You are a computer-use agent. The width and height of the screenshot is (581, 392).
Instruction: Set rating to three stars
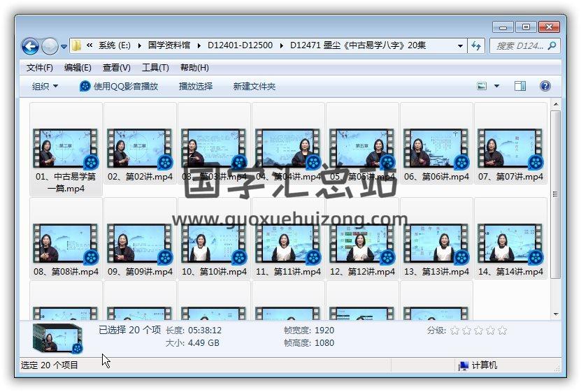click(478, 331)
